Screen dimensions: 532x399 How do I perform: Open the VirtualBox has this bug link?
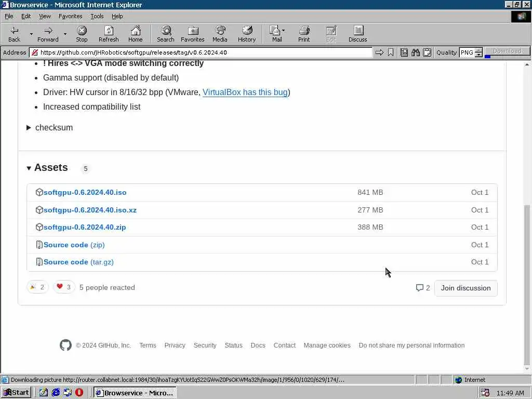click(245, 92)
